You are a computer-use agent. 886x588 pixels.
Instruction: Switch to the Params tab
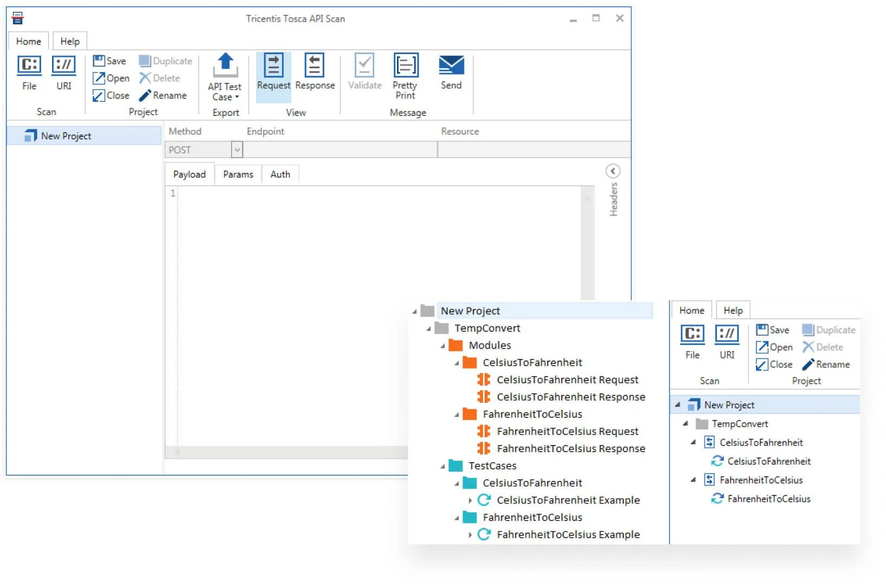[x=238, y=174]
